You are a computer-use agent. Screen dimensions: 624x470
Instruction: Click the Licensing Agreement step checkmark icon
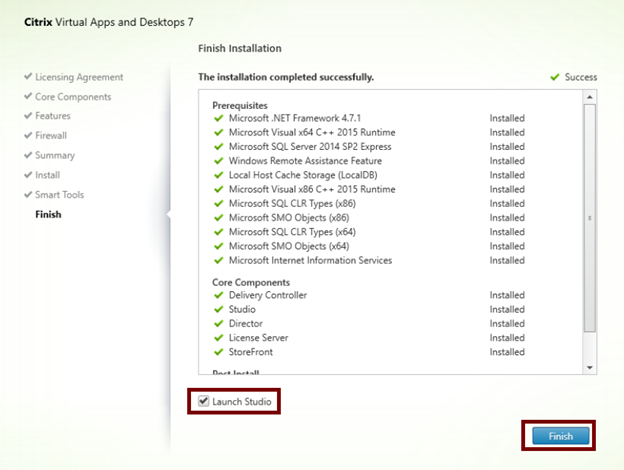point(28,76)
